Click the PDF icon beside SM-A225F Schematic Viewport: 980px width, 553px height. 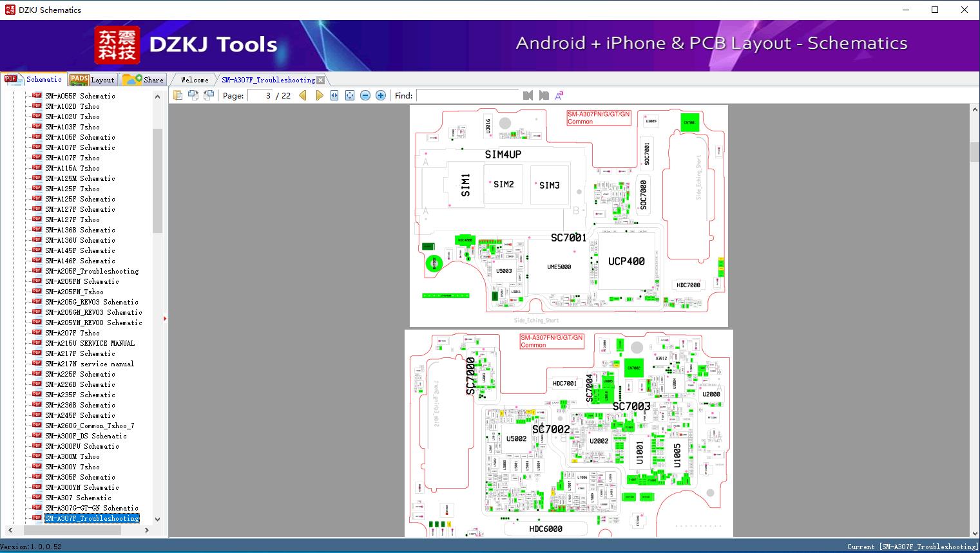click(37, 373)
